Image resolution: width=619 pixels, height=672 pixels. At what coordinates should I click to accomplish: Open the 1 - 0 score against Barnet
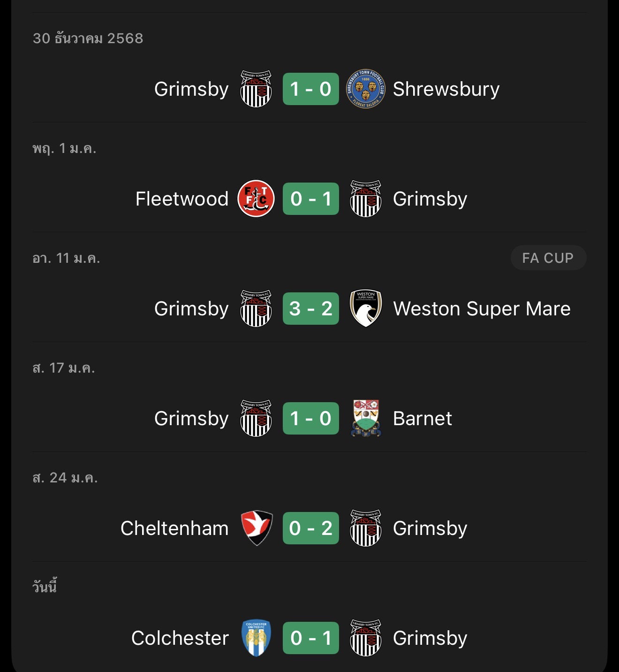coord(310,418)
